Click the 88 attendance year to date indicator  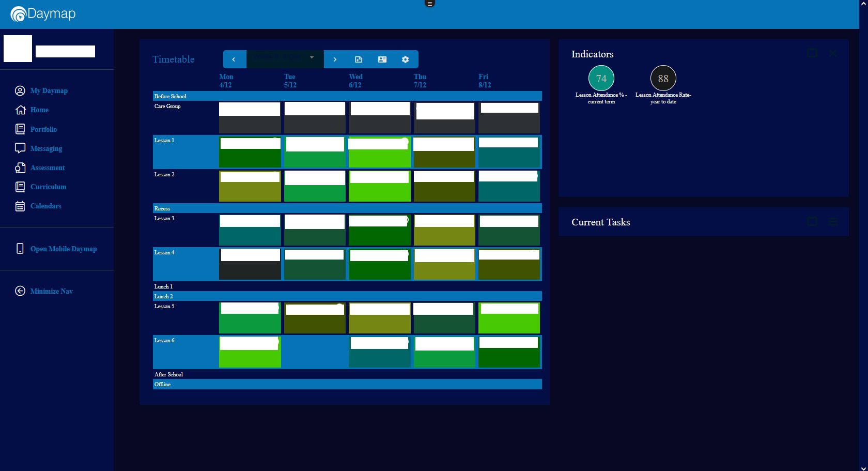coord(663,79)
